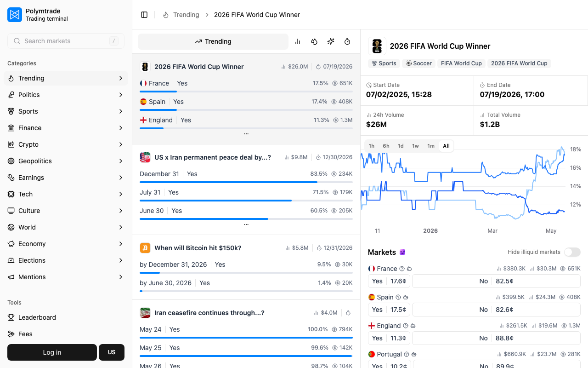Buy No on France at 82.5¢
This screenshot has height=368, width=588.
pyautogui.click(x=496, y=281)
